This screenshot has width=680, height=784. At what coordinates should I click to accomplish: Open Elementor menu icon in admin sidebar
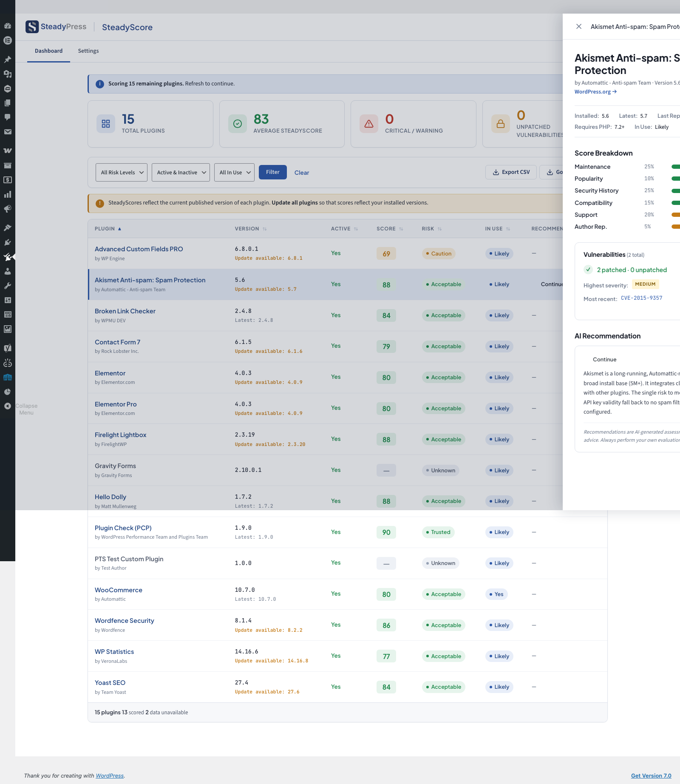pyautogui.click(x=8, y=40)
